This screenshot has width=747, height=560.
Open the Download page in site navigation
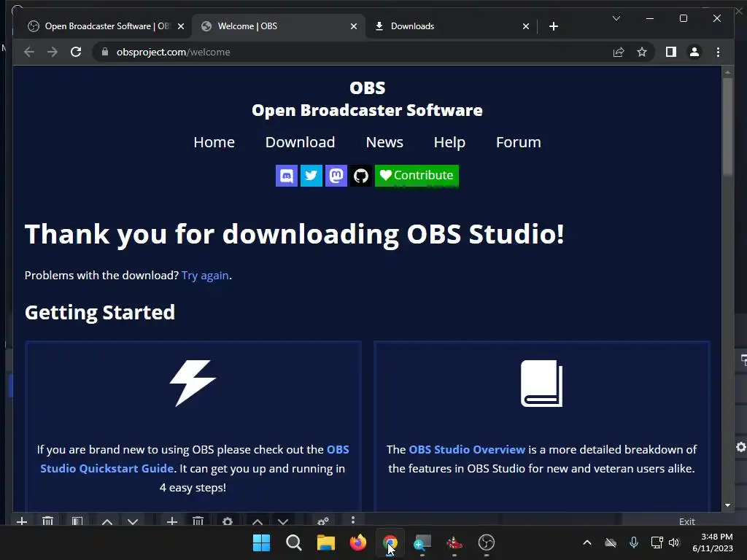pos(300,142)
